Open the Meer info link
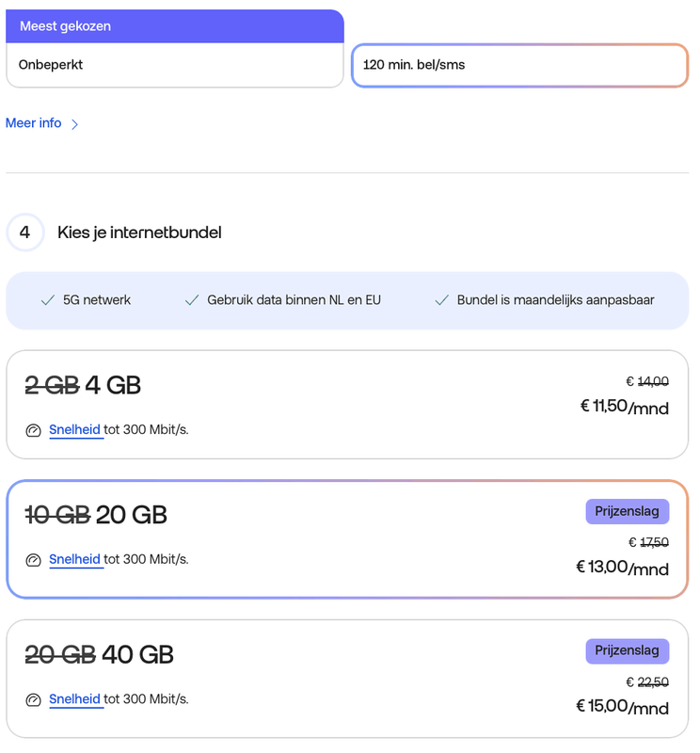The width and height of the screenshot is (700, 753). pyautogui.click(x=34, y=123)
